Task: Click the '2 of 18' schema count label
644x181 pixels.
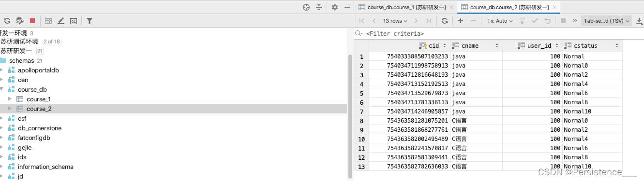Action: point(52,42)
